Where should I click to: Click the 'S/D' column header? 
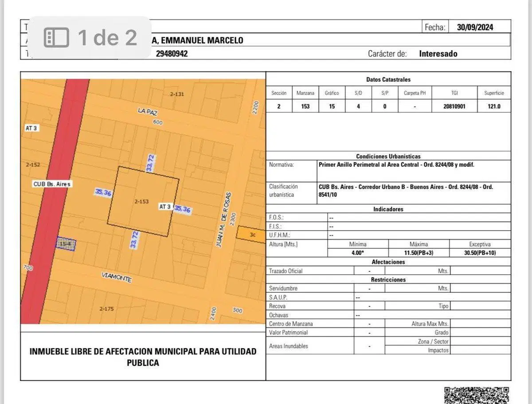(358, 93)
